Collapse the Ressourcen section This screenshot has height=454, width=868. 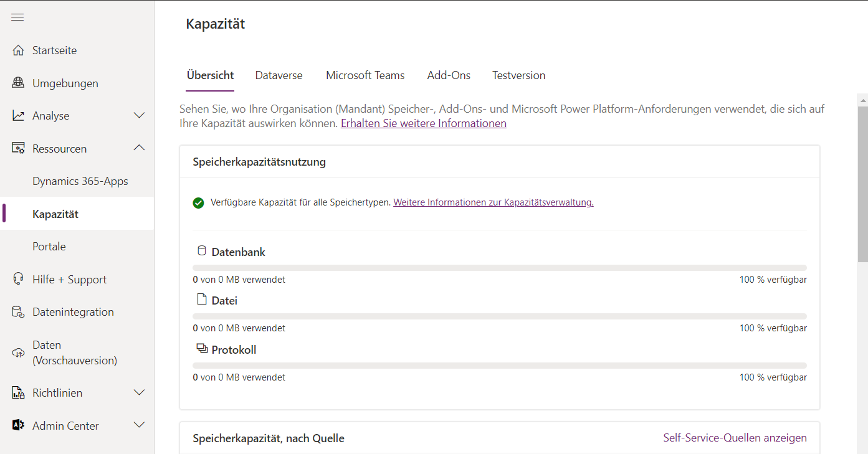click(x=139, y=148)
